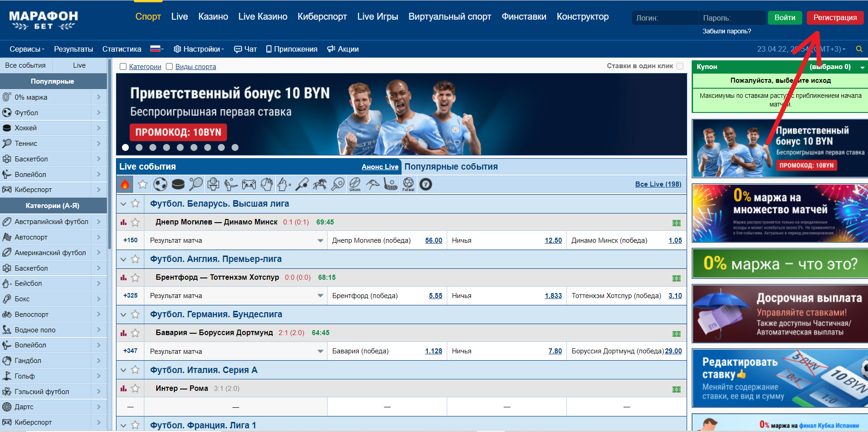Go to Виртуальный спорт in top menu

450,16
